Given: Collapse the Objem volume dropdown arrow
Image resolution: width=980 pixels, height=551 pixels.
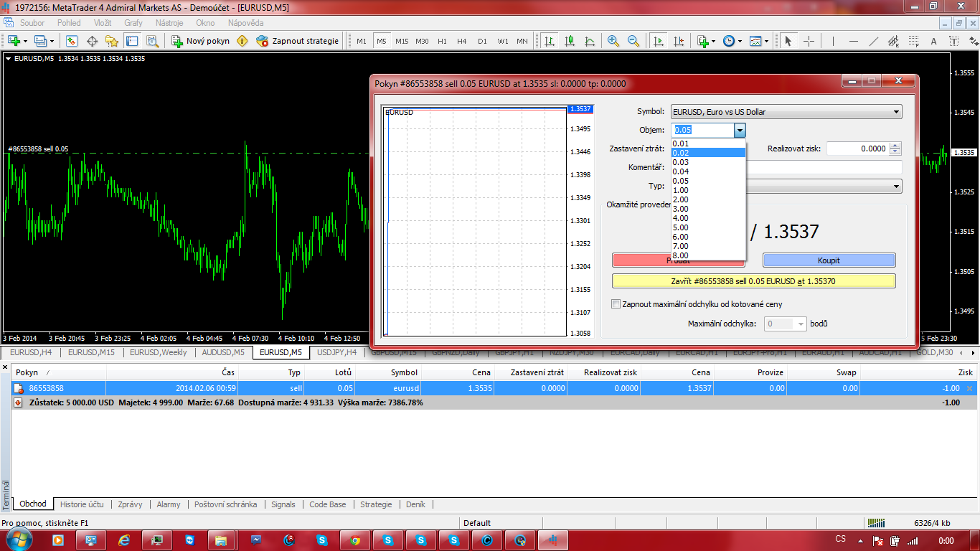Looking at the screenshot, I should pos(740,130).
